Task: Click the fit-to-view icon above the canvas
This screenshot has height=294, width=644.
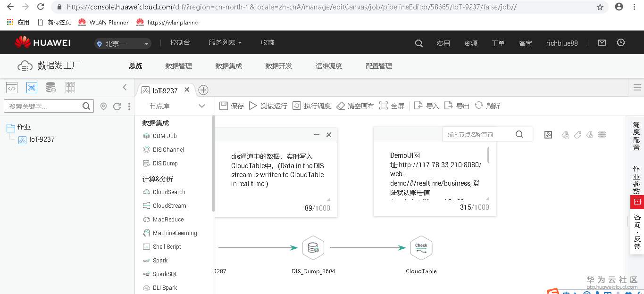Action: tap(548, 135)
